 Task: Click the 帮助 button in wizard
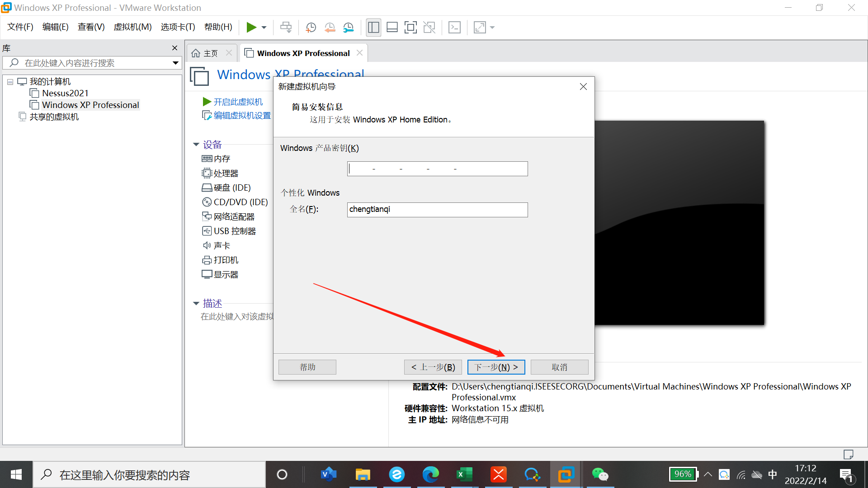tap(307, 367)
